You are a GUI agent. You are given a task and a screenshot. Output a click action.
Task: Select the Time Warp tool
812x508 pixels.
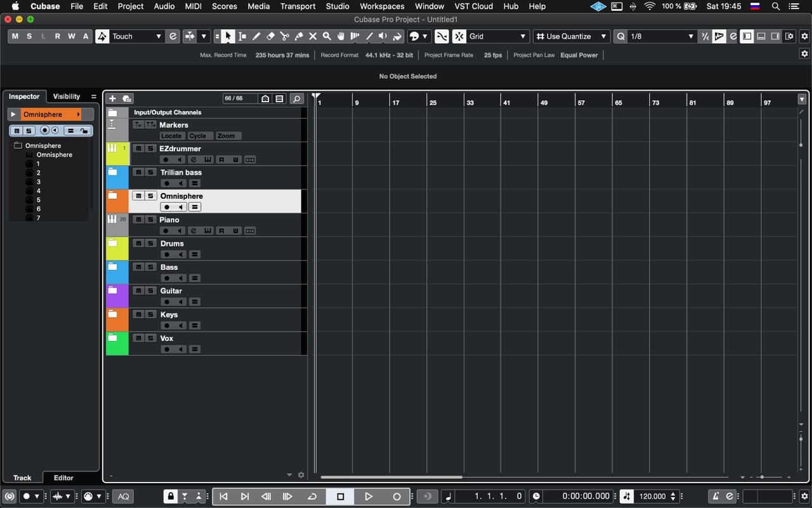pyautogui.click(x=355, y=36)
